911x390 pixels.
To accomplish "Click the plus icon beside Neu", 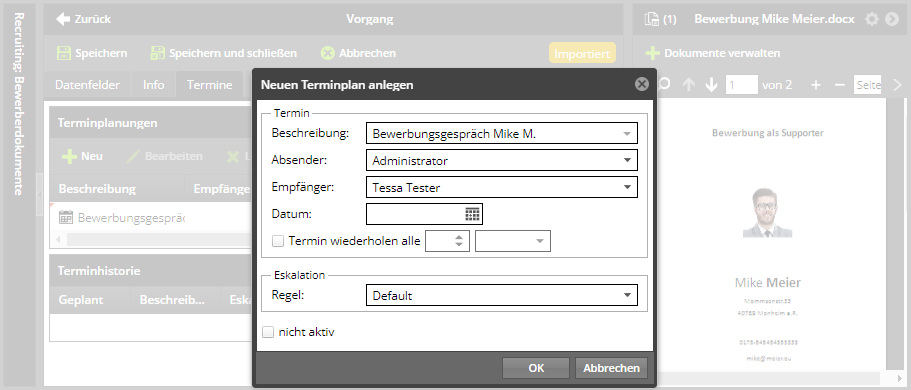I will (69, 156).
